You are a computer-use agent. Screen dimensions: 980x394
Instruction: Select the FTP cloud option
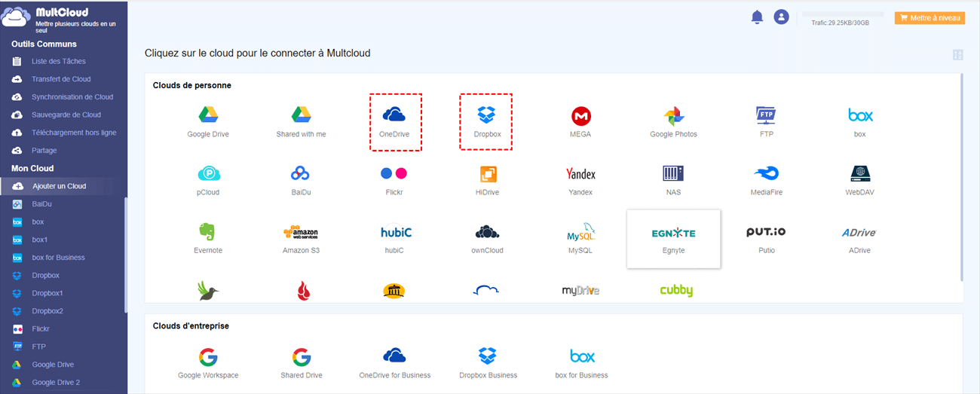pos(767,122)
